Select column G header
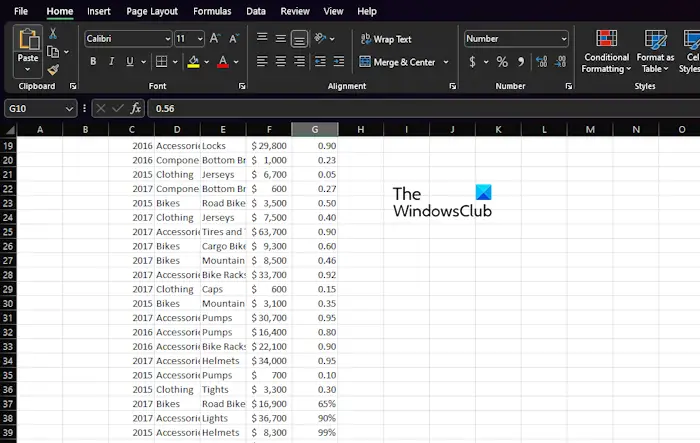This screenshot has height=443, width=700. 315,130
